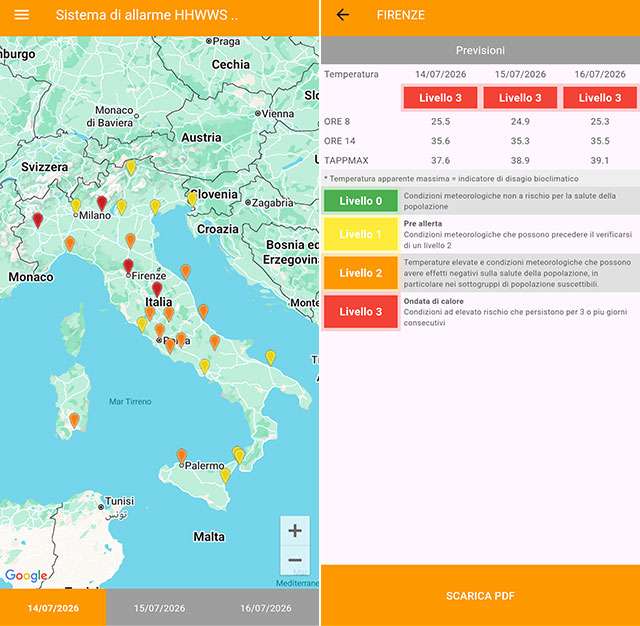The height and width of the screenshot is (626, 640).
Task: Click the ORE 14 value 35.3
Action: coord(520,141)
